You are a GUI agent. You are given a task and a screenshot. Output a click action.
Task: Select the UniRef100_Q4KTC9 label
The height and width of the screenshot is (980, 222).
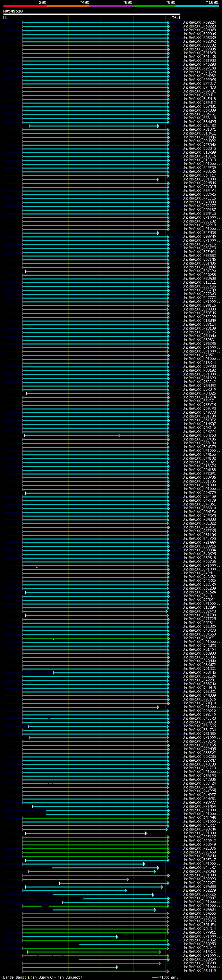click(x=199, y=500)
